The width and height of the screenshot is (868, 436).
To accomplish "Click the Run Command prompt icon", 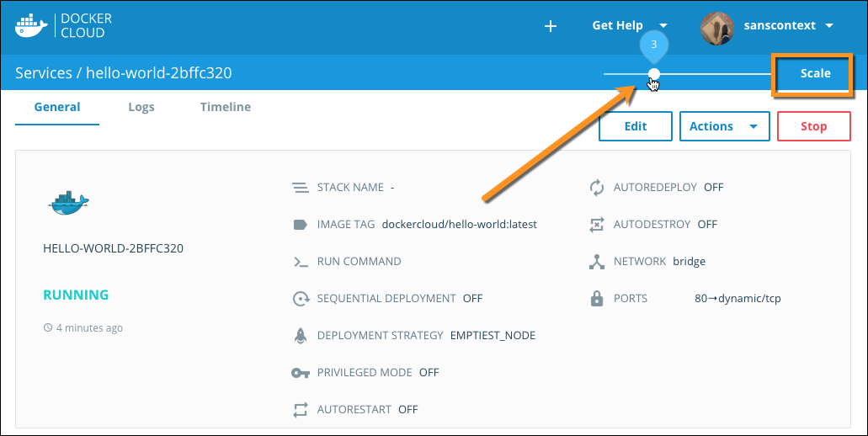I will click(300, 262).
